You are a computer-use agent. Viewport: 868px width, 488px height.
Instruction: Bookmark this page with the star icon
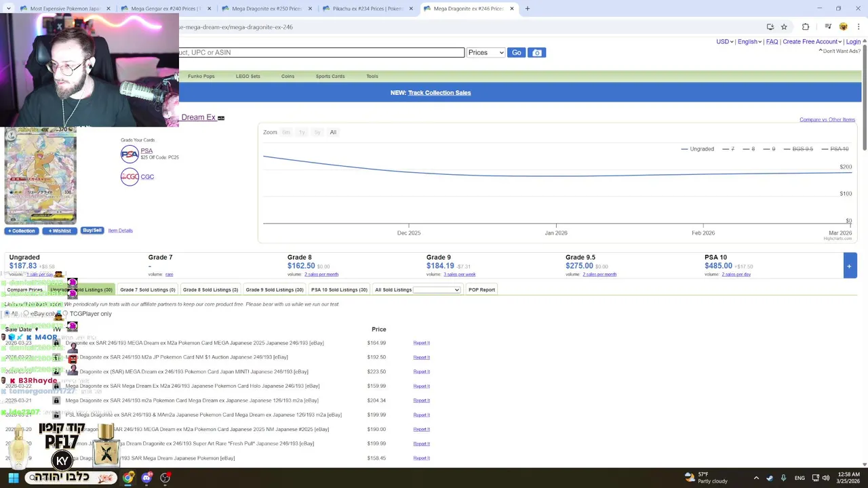point(784,26)
